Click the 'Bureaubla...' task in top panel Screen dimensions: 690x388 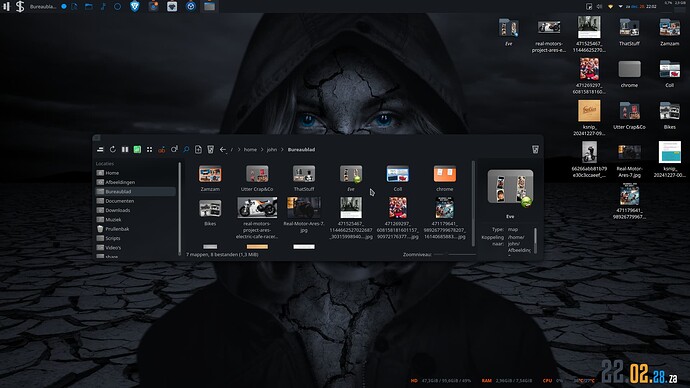click(43, 7)
